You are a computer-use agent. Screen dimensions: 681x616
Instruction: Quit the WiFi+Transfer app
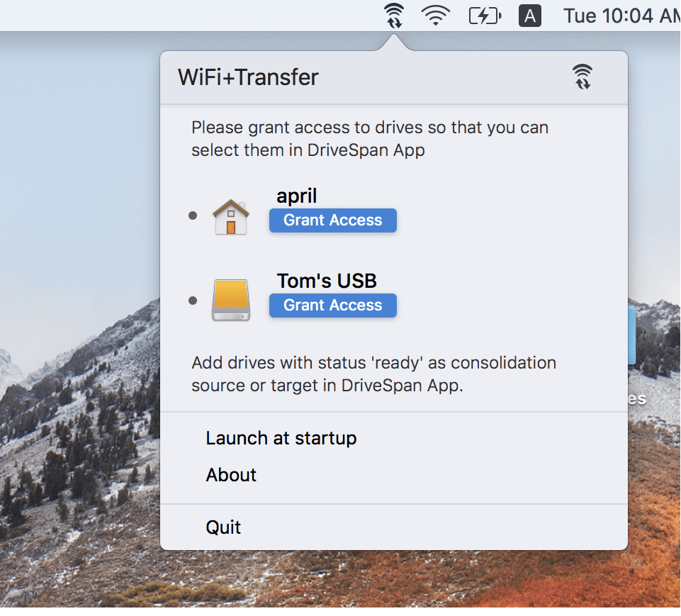(223, 527)
